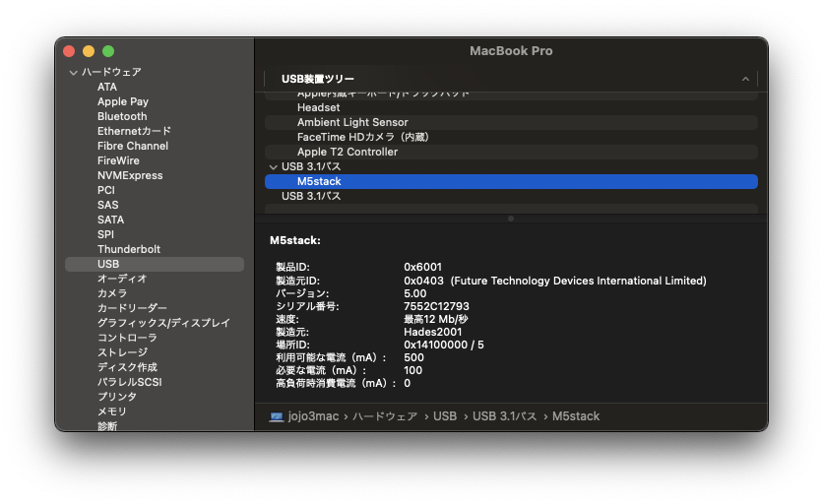This screenshot has width=823, height=504.
Task: Go to jojo3mac in the path bar
Action: (x=313, y=416)
